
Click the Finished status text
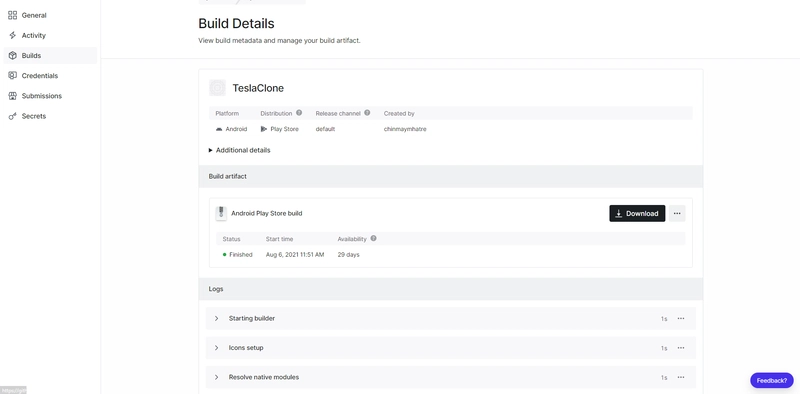(241, 255)
